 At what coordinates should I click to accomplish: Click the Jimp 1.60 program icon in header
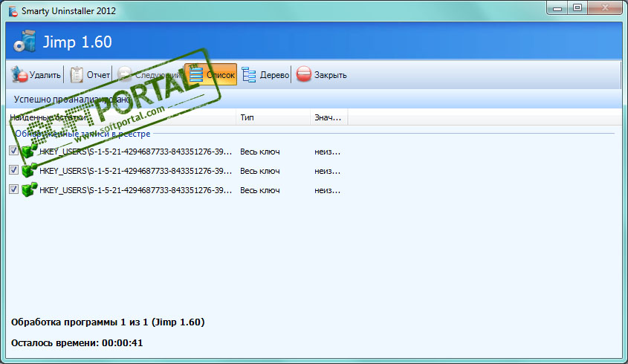pos(25,42)
